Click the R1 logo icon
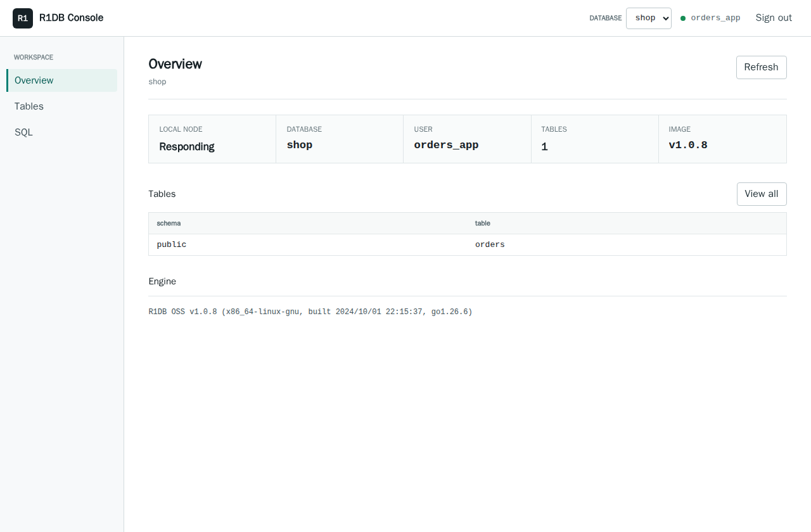 pos(23,18)
